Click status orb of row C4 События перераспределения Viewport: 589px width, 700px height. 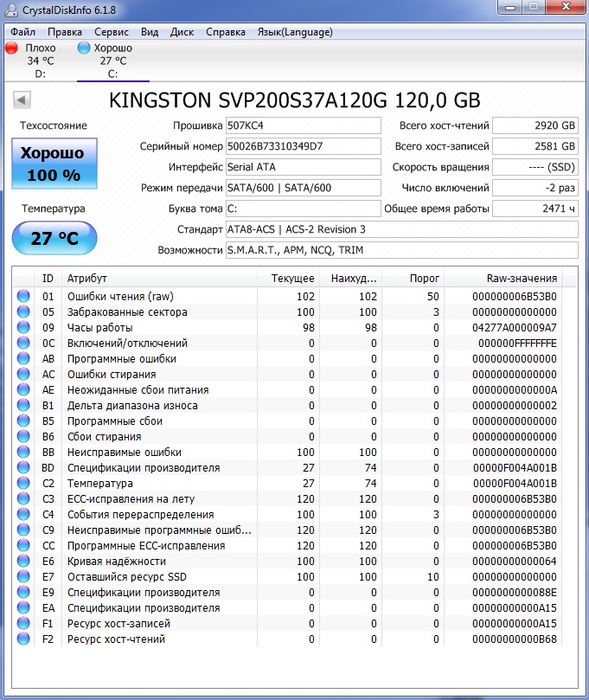click(x=23, y=514)
